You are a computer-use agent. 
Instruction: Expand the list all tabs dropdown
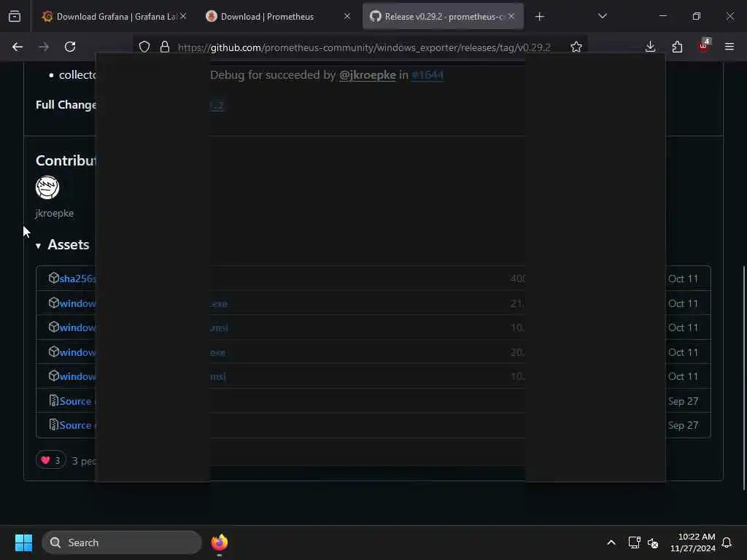coord(602,16)
